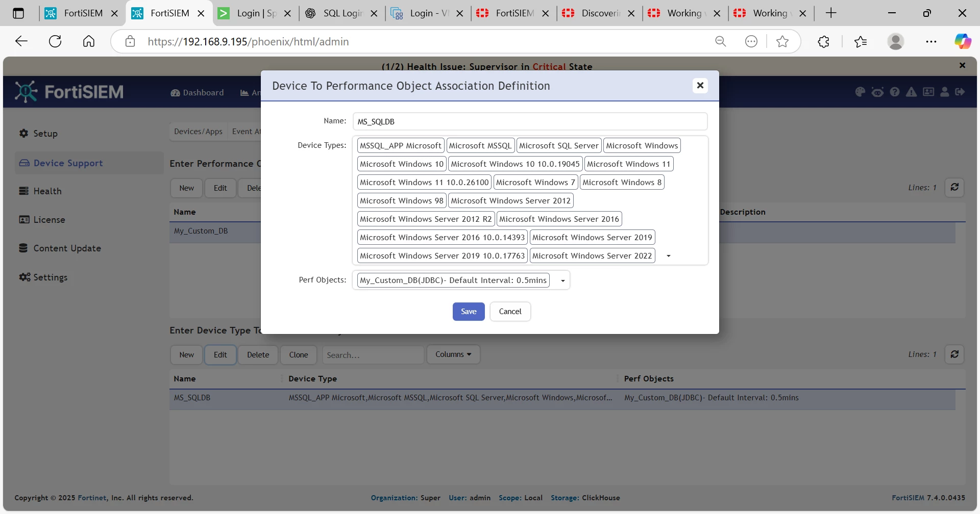Click the three-dot circle icon in the address bar
980x514 pixels.
coord(751,41)
